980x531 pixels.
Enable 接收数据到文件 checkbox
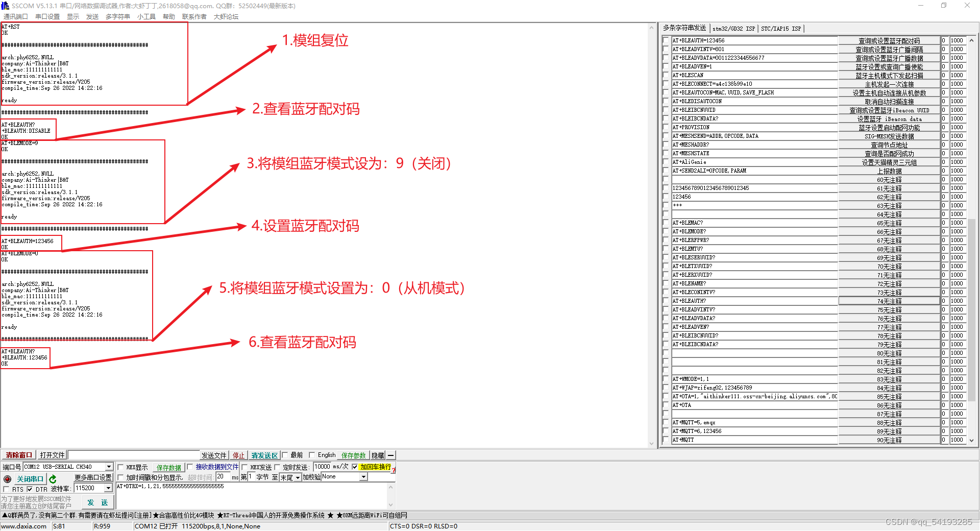(190, 467)
